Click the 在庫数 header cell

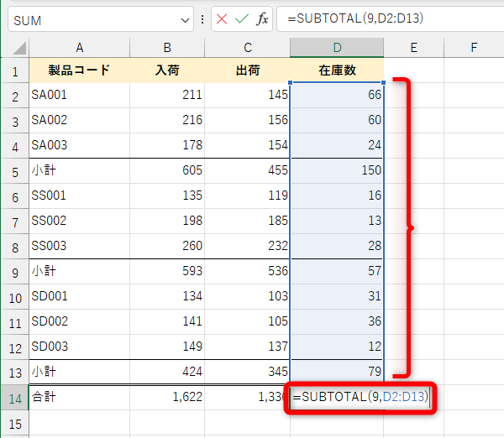point(337,70)
